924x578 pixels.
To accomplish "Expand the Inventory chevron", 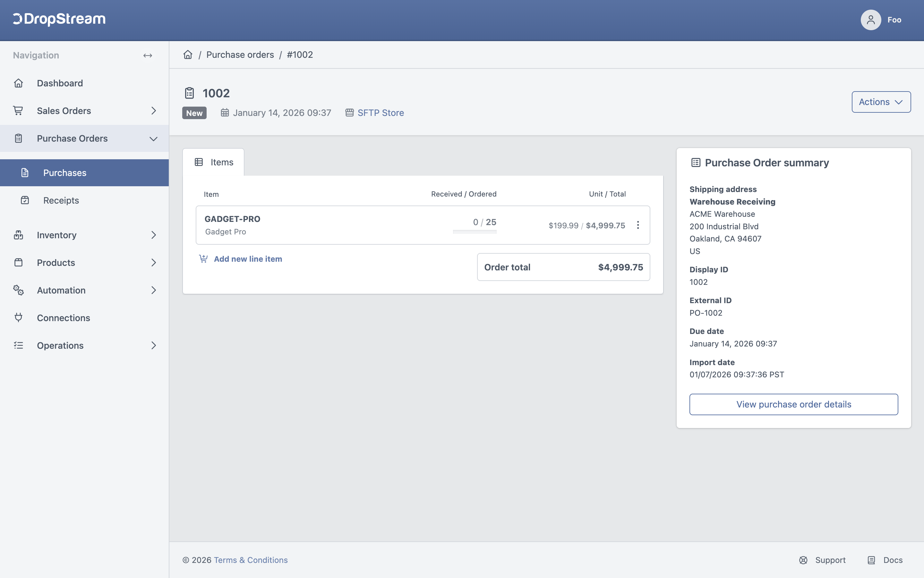I will click(x=153, y=235).
